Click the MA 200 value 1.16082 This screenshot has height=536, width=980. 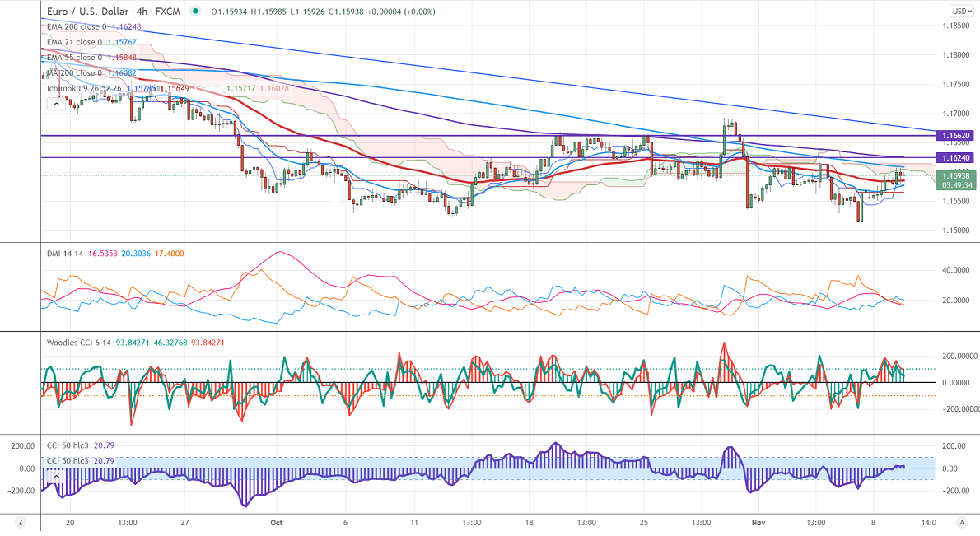122,72
